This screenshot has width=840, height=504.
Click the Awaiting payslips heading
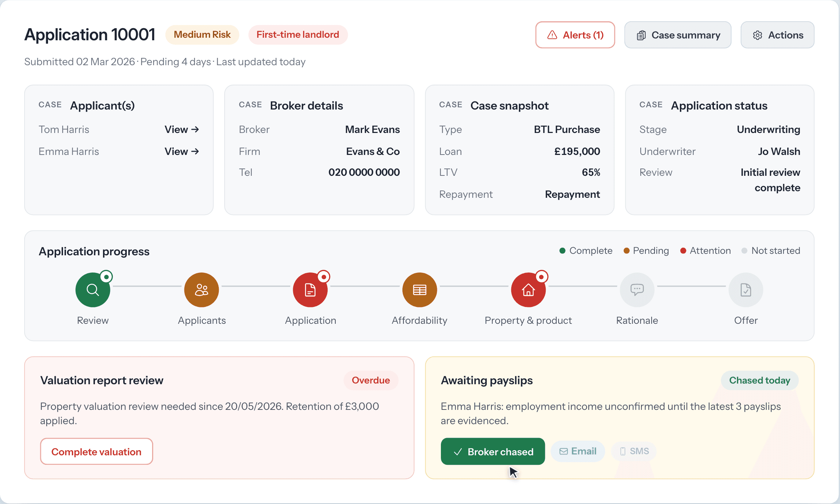point(487,380)
